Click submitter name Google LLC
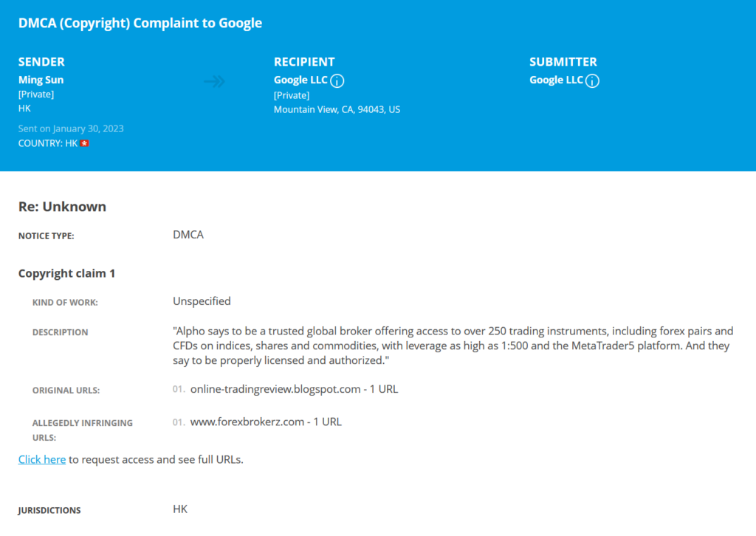756x536 pixels. click(x=556, y=80)
